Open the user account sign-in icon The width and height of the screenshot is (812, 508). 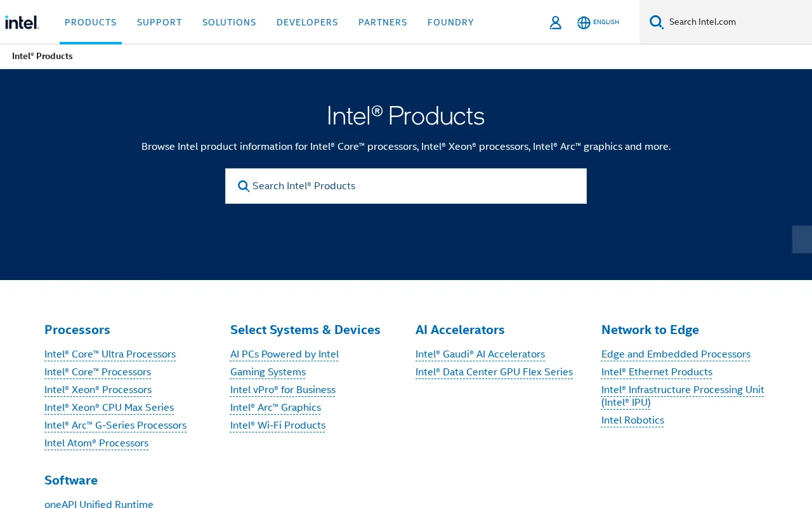[556, 22]
